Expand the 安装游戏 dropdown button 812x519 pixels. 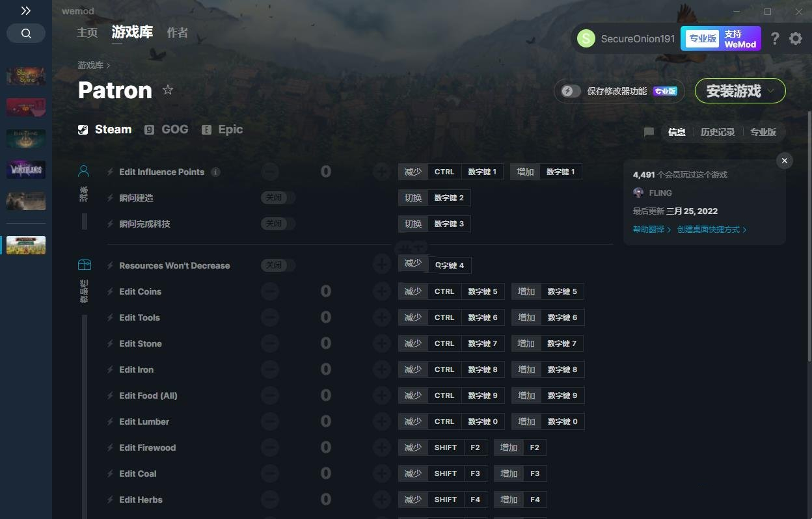tap(740, 91)
